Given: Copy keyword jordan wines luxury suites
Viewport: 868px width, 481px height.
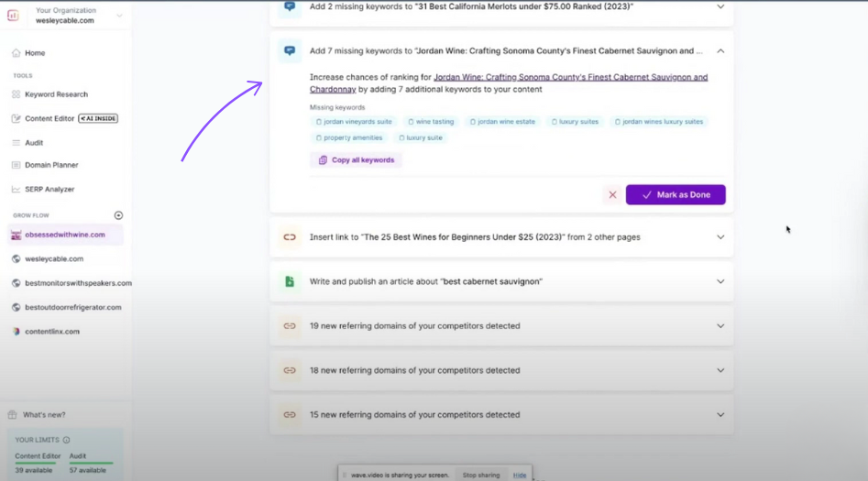Looking at the screenshot, I should pos(658,122).
